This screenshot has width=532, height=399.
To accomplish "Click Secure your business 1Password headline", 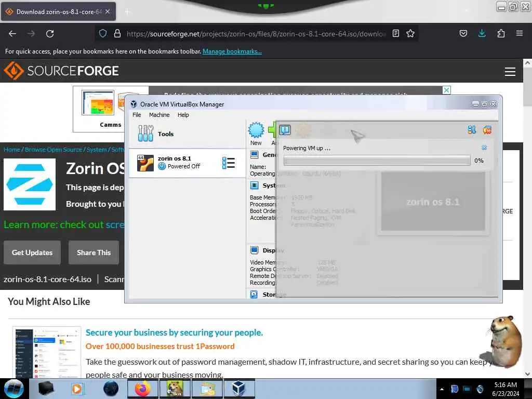I will (x=174, y=332).
